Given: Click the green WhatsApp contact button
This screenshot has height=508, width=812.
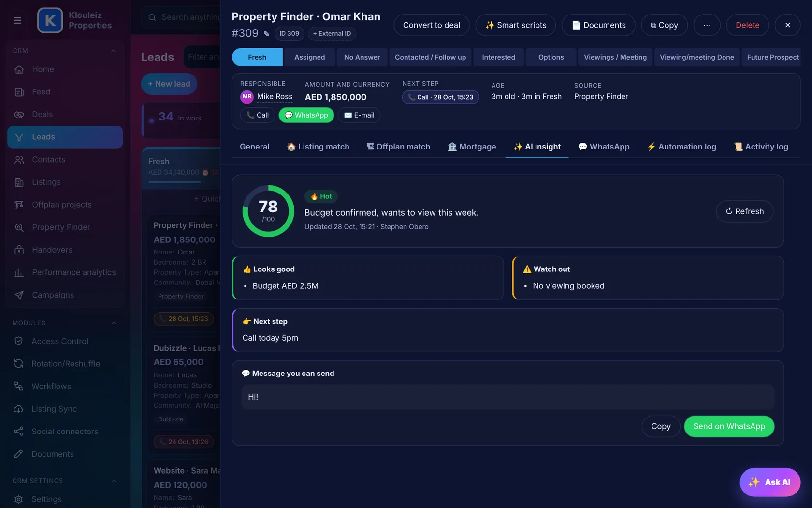Looking at the screenshot, I should 306,115.
